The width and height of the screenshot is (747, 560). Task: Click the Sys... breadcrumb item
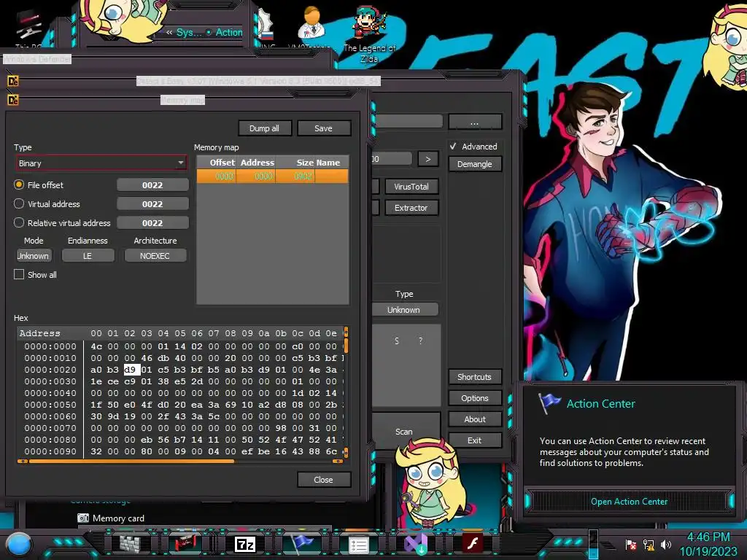189,32
